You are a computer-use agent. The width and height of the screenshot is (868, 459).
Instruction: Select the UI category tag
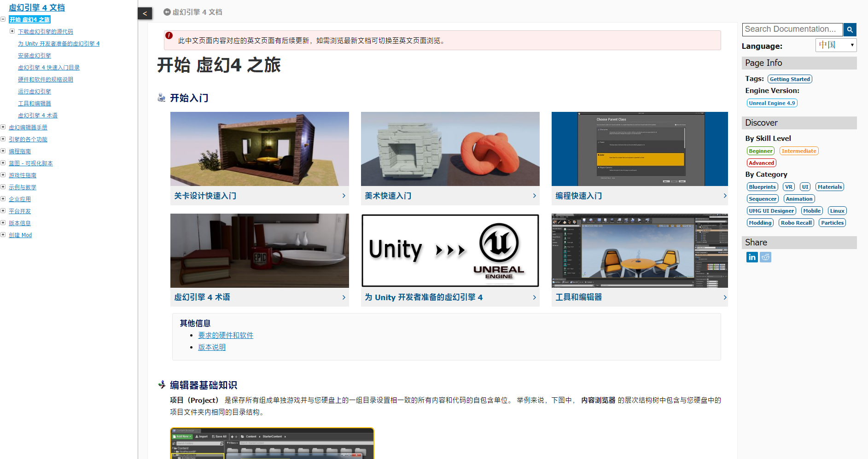(805, 187)
